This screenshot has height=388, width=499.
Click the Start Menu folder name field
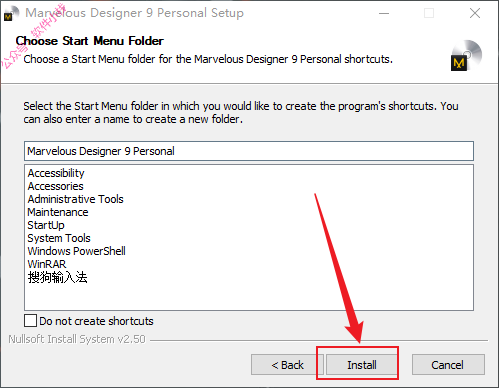pos(249,151)
